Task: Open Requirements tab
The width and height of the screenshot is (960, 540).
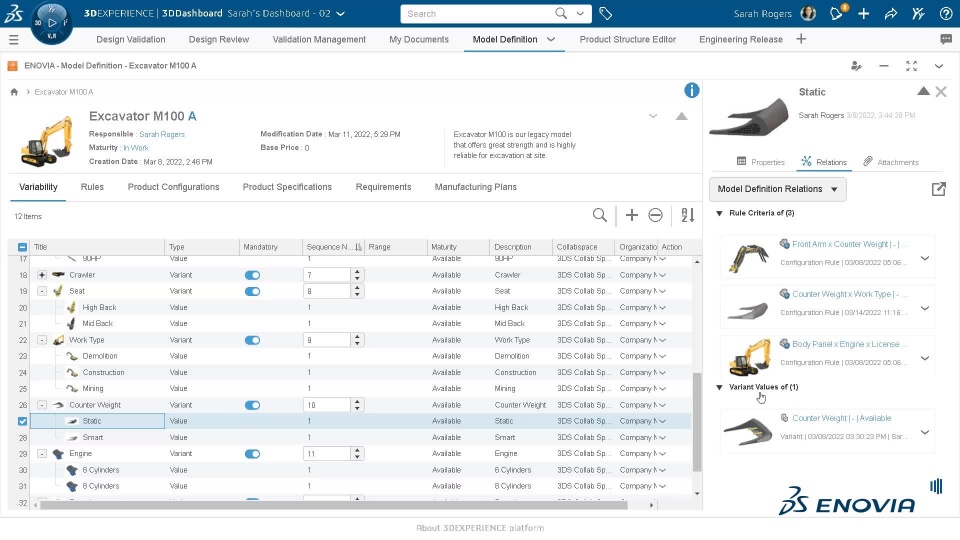Action: [383, 187]
